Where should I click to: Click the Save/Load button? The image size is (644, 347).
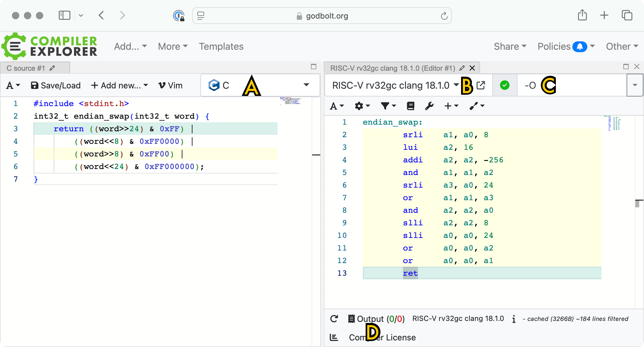(x=56, y=86)
